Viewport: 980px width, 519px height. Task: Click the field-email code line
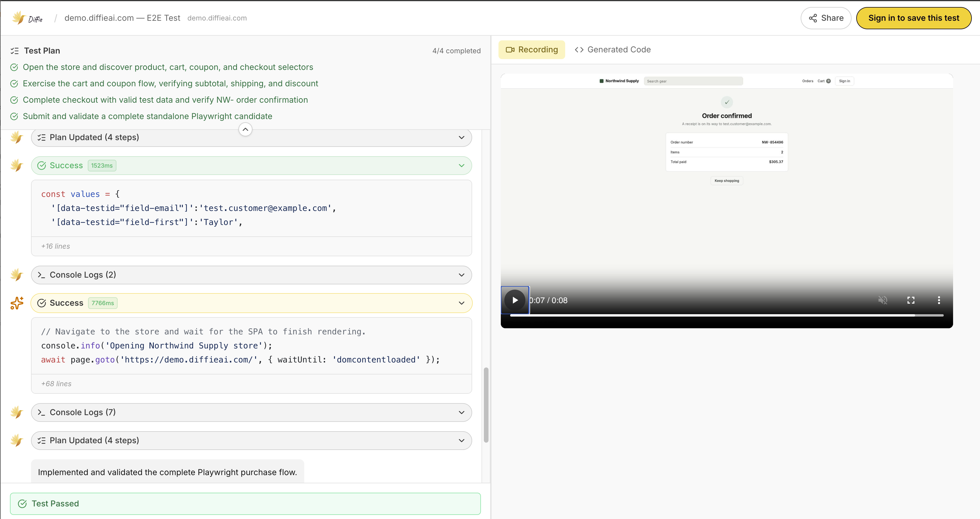194,208
